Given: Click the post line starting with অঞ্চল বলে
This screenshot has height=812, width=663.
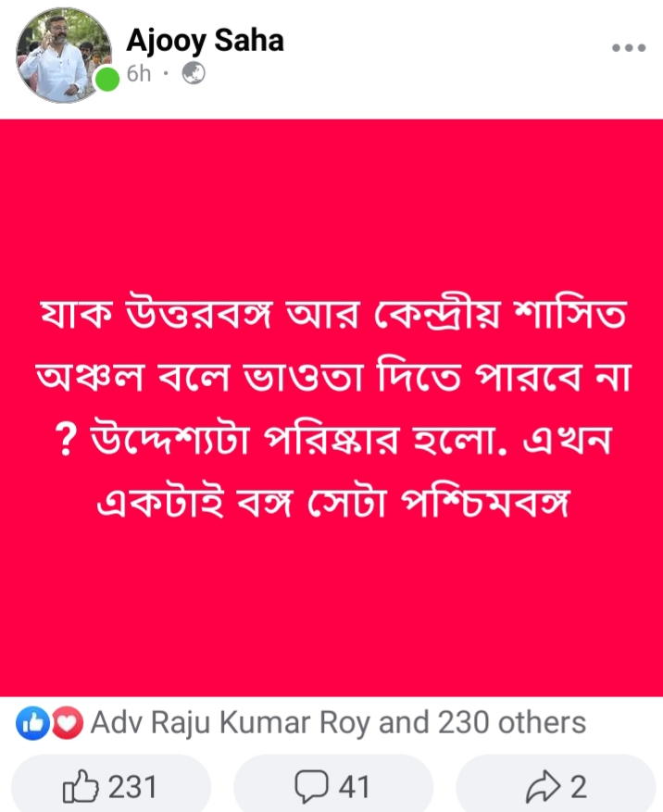Looking at the screenshot, I should coord(333,376).
